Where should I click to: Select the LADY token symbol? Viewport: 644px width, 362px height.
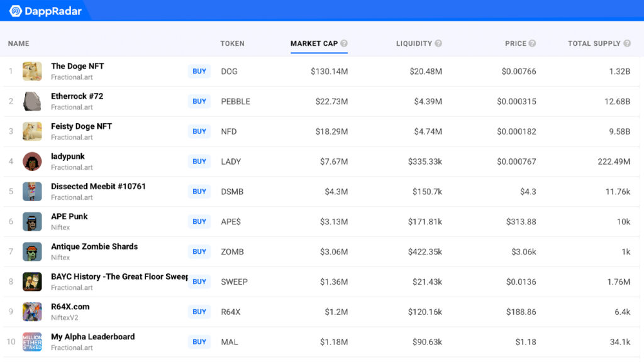(231, 162)
